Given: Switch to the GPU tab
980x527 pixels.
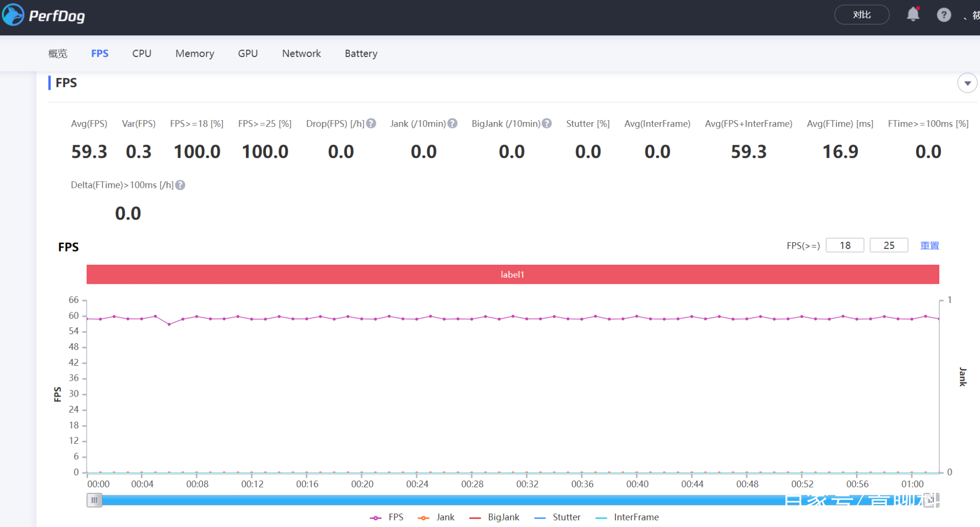Looking at the screenshot, I should (x=248, y=53).
